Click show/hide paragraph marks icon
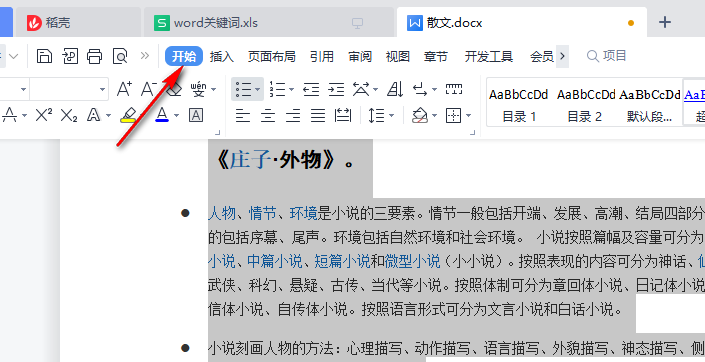The width and height of the screenshot is (705, 362). [x=420, y=89]
